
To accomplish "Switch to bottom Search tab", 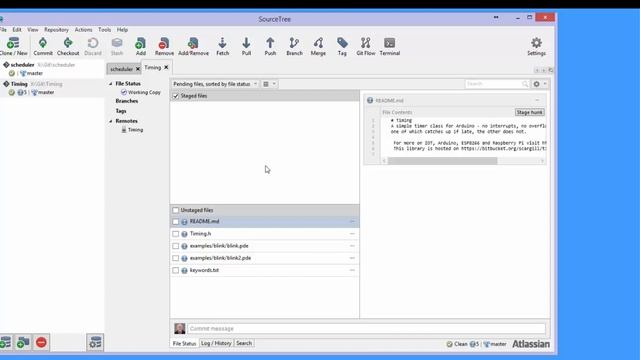I will point(244,343).
